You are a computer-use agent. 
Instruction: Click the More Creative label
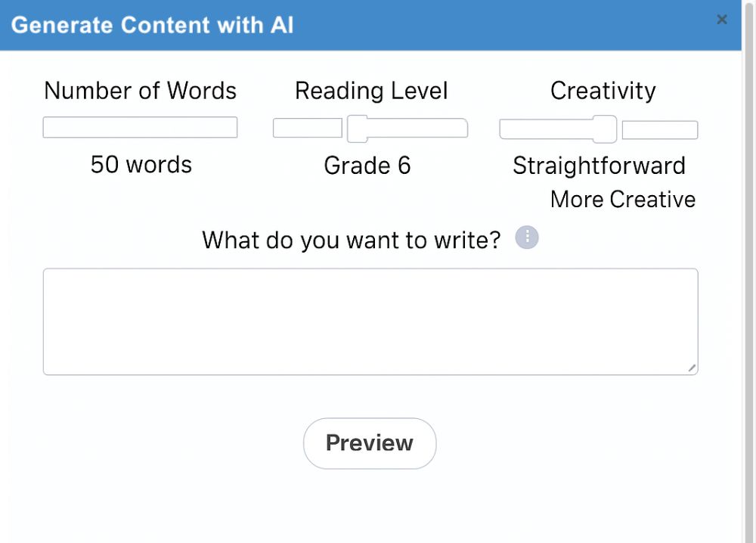(x=622, y=199)
